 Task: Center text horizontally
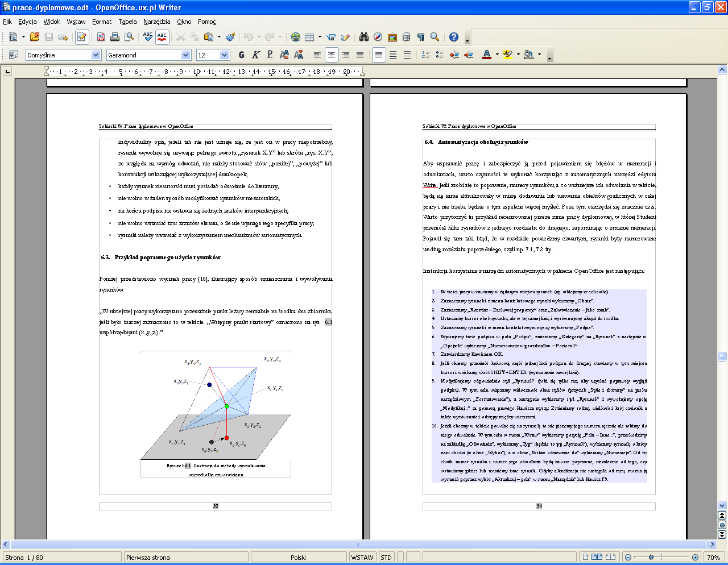pyautogui.click(x=332, y=55)
